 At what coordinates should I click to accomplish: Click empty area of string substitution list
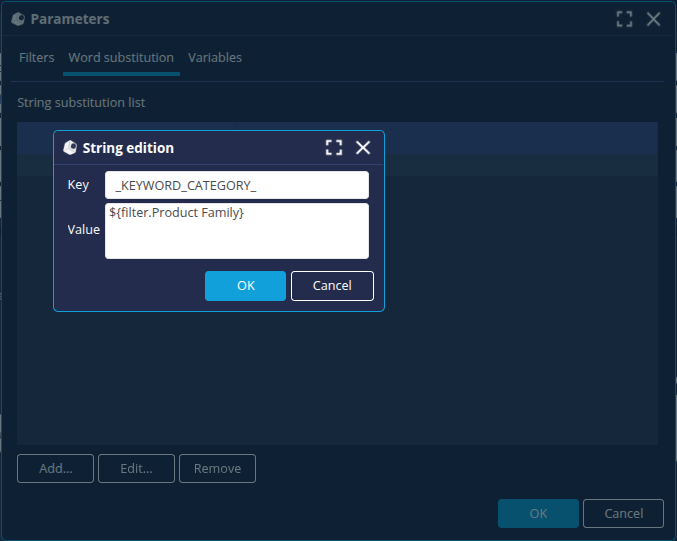pyautogui.click(x=337, y=380)
